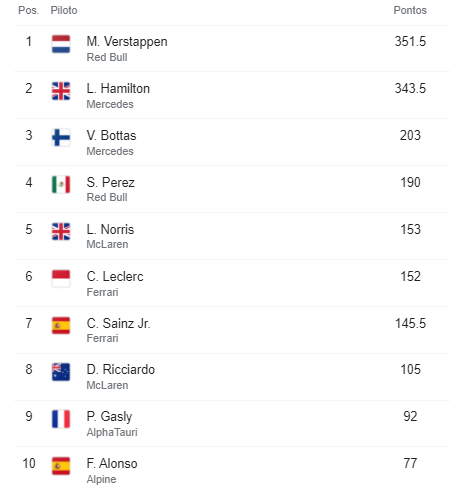Click the Monaco flag beside C. Leclerc

[x=61, y=279]
